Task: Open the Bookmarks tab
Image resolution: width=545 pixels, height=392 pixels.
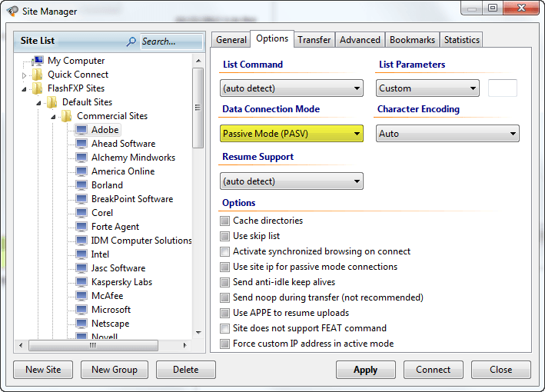Action: click(x=412, y=40)
